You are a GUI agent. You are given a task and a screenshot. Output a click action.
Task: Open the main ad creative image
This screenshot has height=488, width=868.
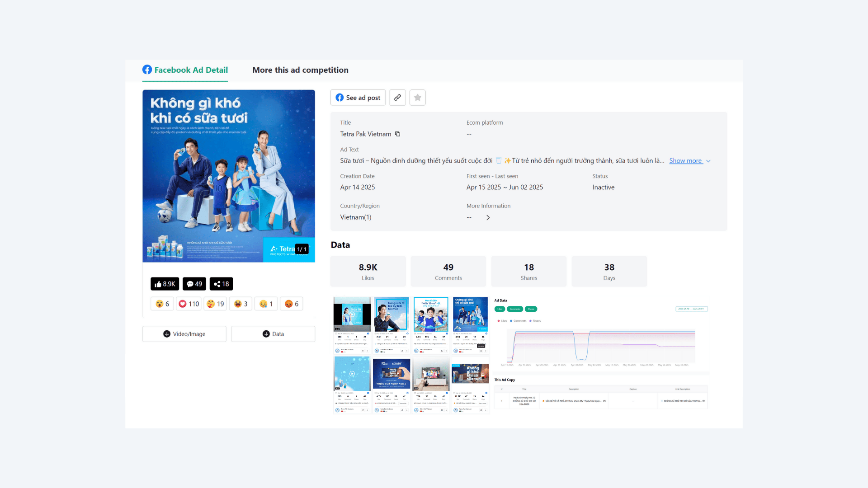click(x=229, y=176)
